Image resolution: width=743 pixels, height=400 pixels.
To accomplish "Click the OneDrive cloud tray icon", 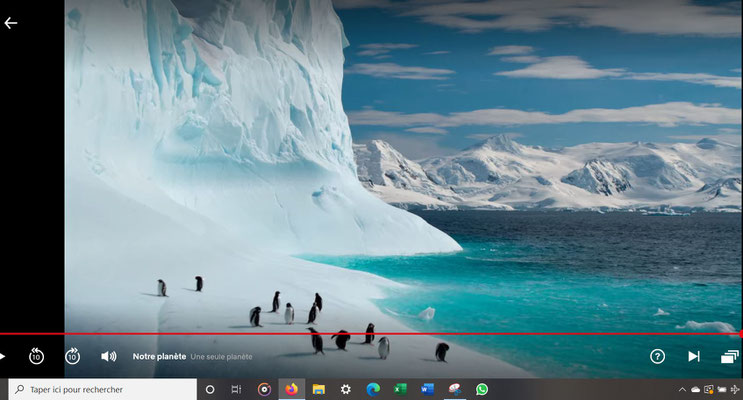I will (696, 390).
